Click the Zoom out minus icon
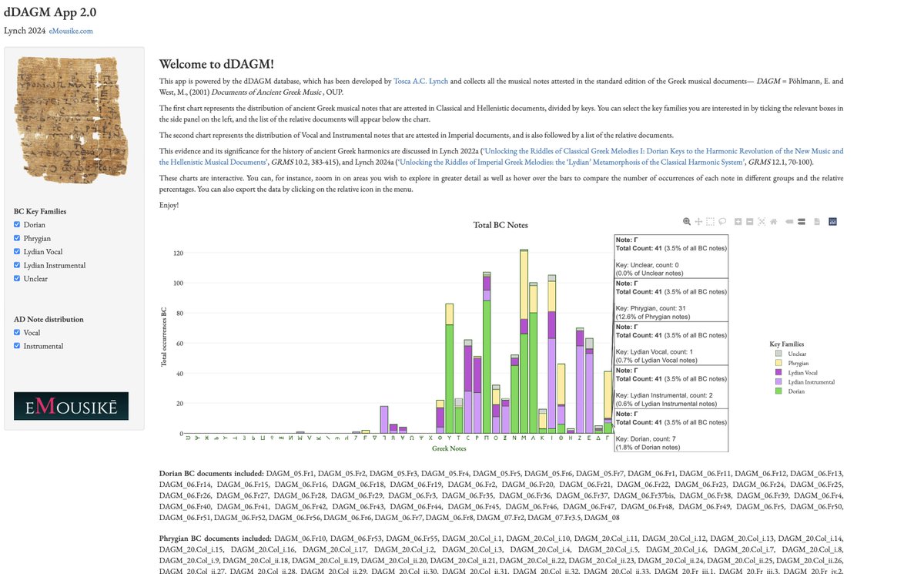924x574 pixels. point(749,221)
